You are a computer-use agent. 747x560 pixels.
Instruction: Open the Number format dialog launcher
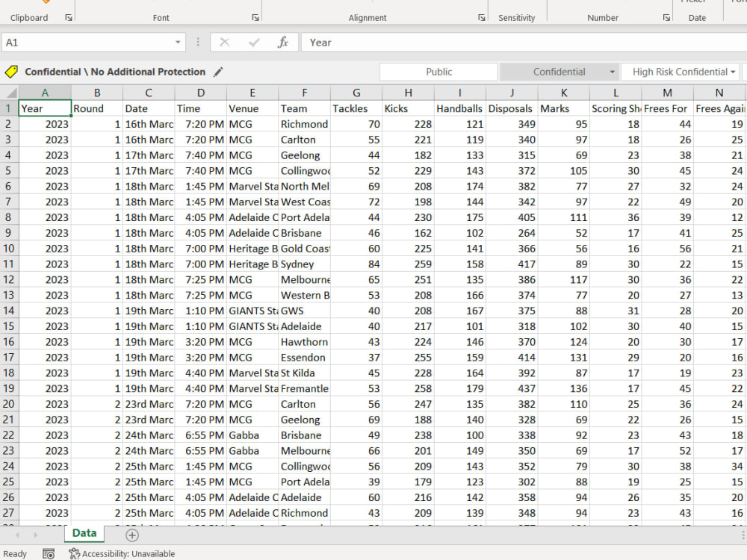pyautogui.click(x=666, y=18)
